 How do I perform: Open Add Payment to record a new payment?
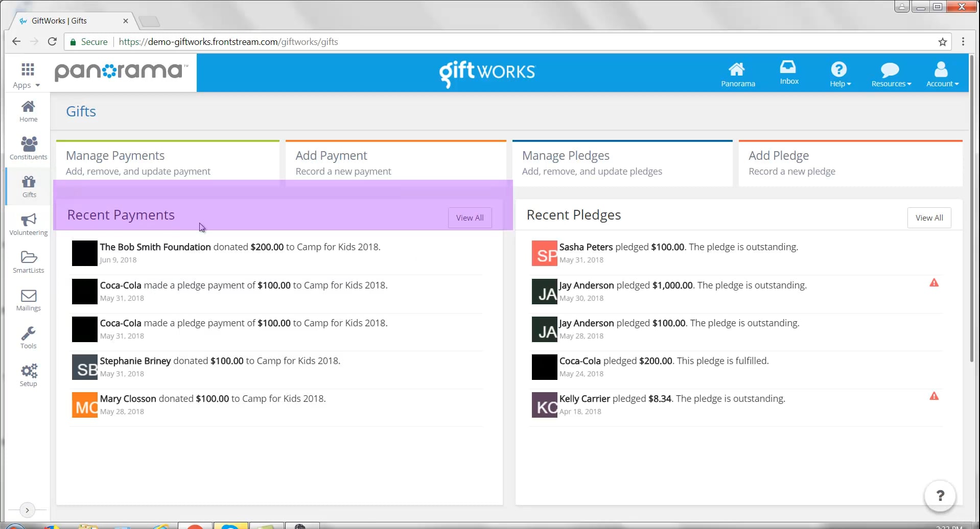396,162
